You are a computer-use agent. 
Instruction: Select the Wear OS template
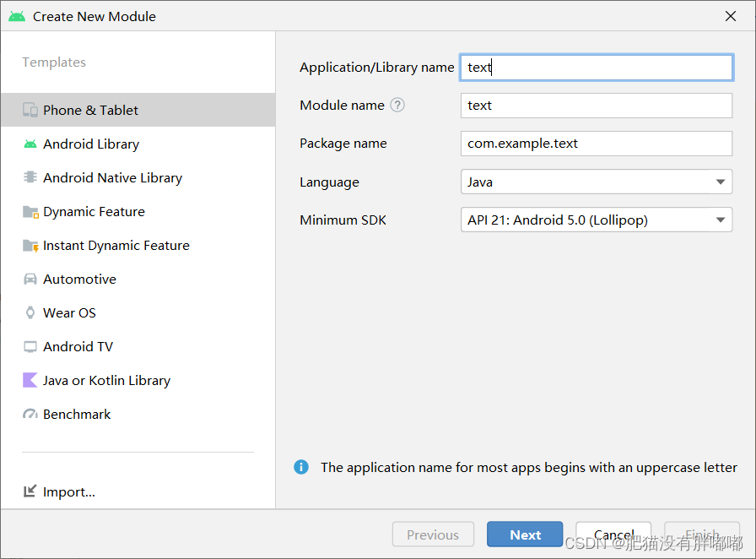(x=69, y=312)
